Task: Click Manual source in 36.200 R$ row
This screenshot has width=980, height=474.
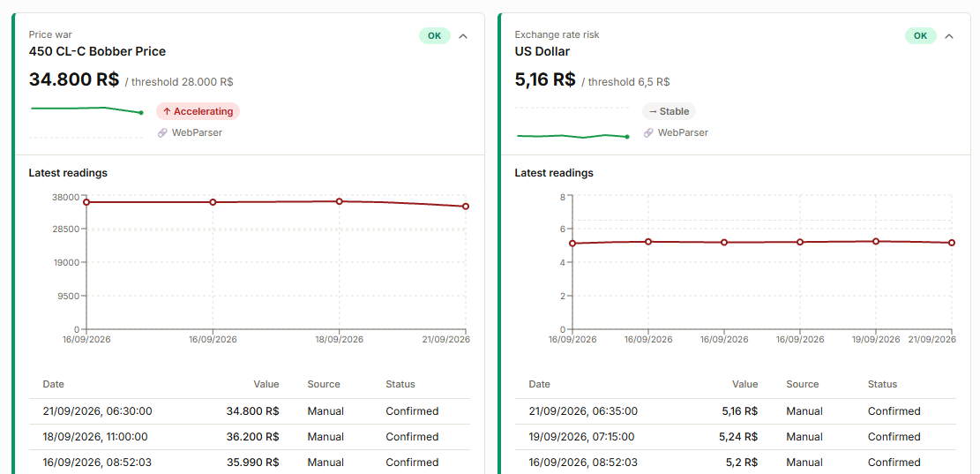Action: [x=325, y=437]
